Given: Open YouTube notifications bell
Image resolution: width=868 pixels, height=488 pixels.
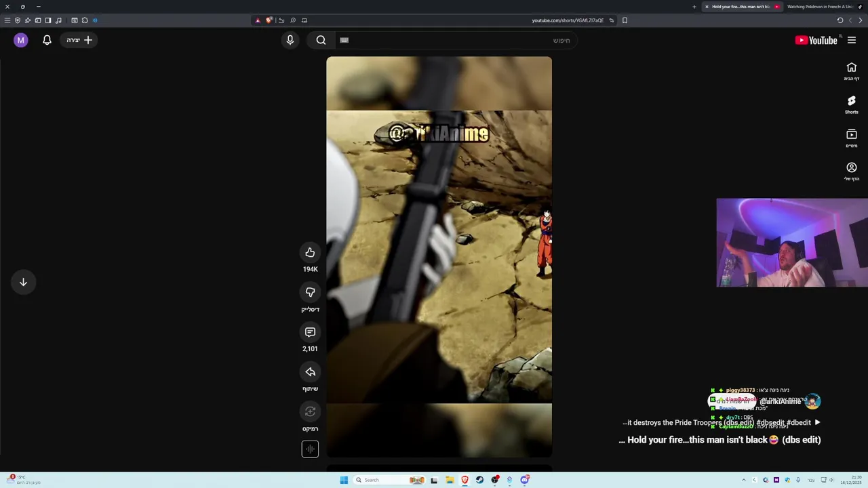Looking at the screenshot, I should 47,40.
